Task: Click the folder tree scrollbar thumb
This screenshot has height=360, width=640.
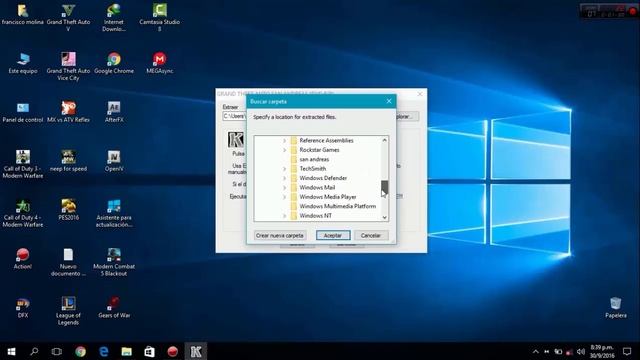Action: 384,188
